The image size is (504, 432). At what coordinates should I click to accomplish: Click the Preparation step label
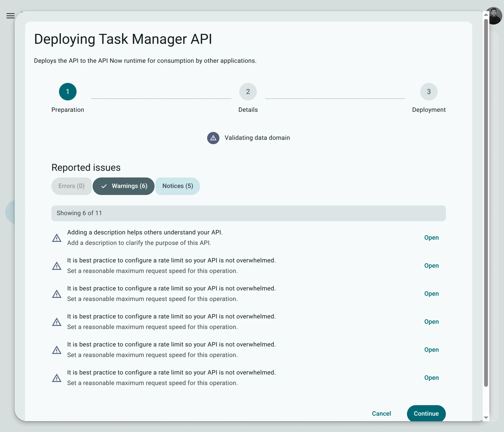[68, 110]
